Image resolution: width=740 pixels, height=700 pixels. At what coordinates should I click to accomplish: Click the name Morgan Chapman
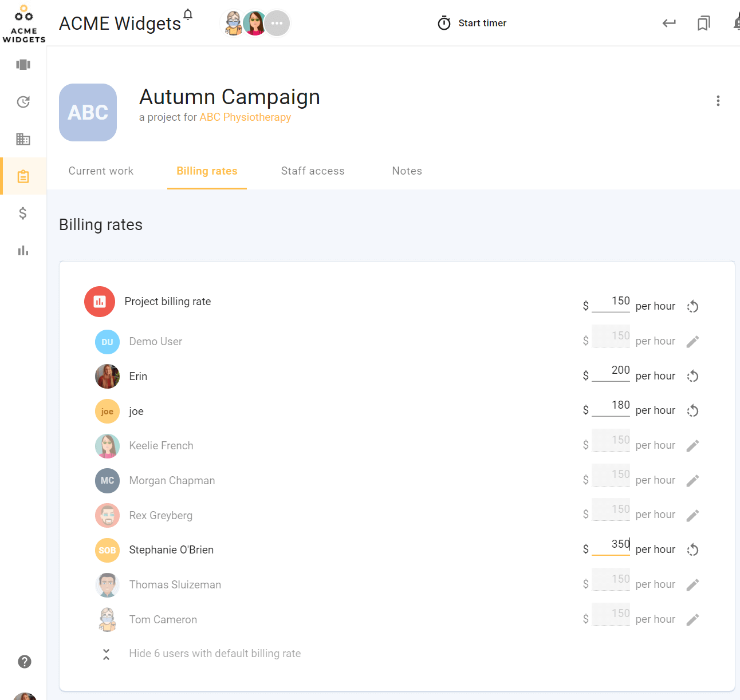point(172,481)
